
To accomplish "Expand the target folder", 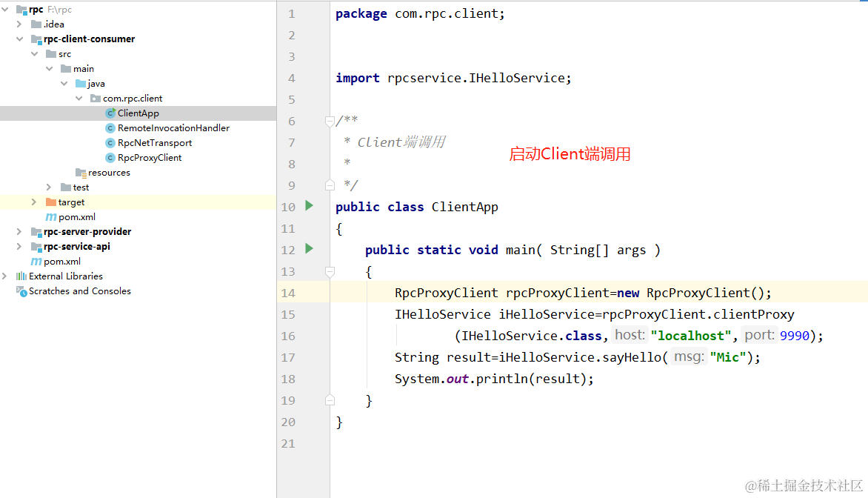I will point(34,202).
